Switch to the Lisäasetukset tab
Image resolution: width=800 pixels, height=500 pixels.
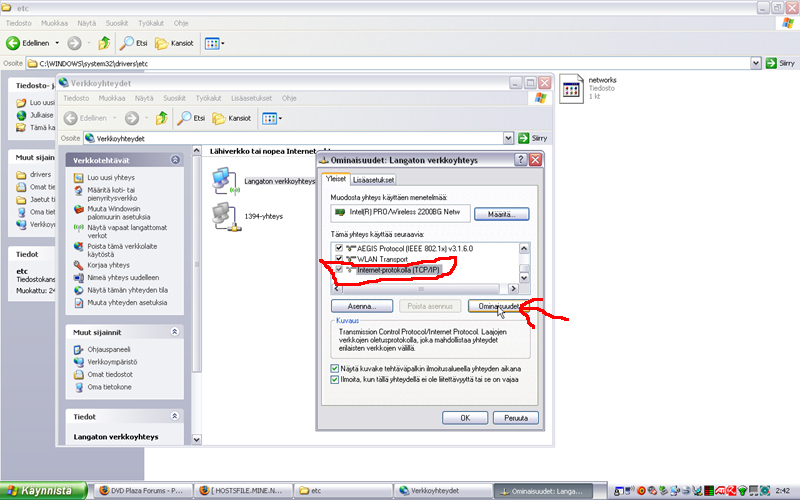[373, 180]
